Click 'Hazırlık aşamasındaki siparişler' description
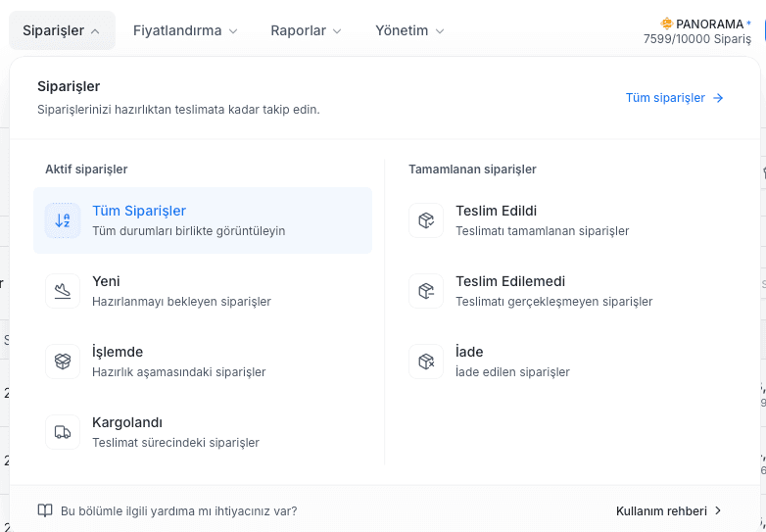The height and width of the screenshot is (532, 766). pyautogui.click(x=179, y=372)
